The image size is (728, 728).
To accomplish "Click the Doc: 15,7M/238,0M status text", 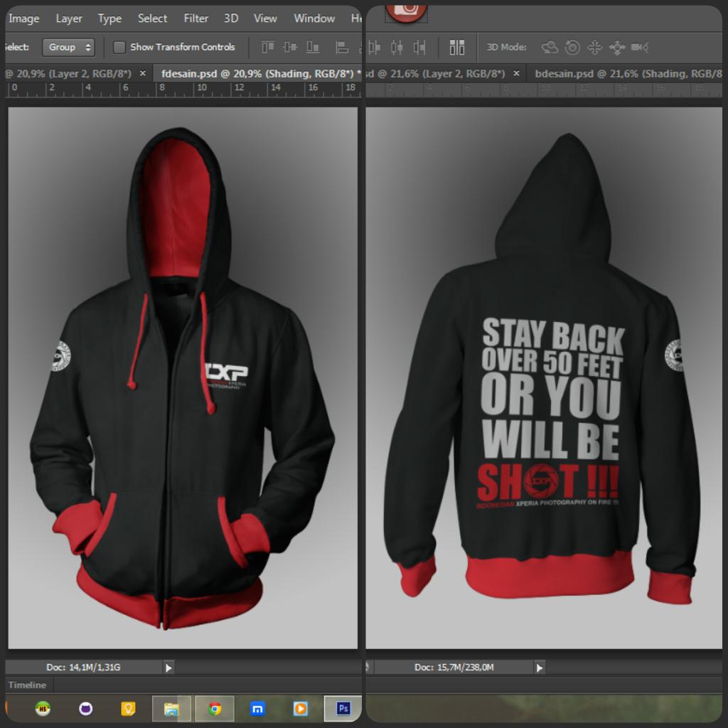I will (x=454, y=667).
